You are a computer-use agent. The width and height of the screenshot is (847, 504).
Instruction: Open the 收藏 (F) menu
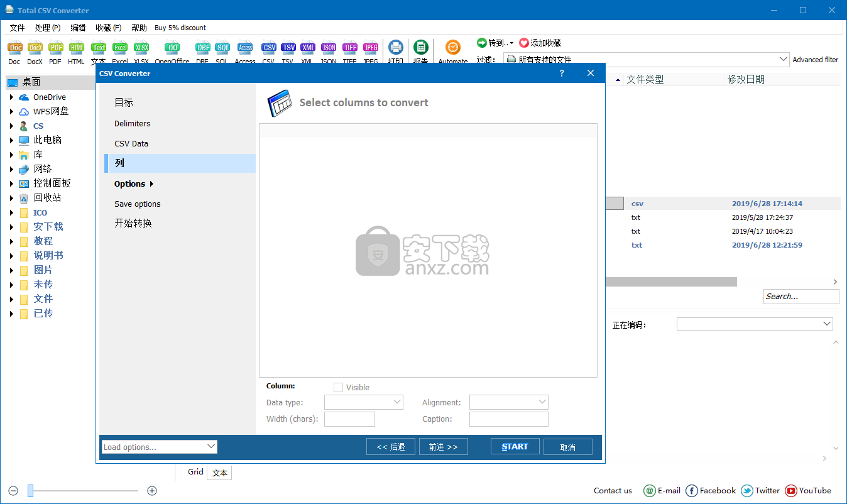tap(108, 28)
